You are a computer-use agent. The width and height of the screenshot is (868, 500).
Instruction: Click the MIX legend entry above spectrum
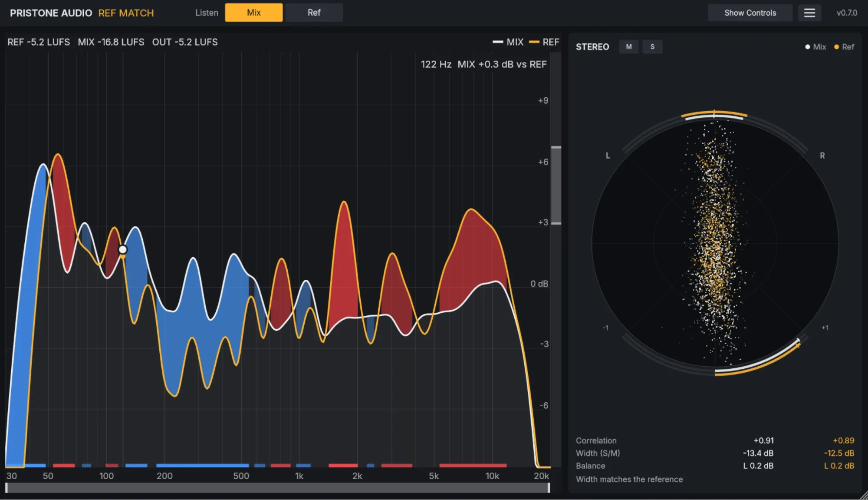pos(508,42)
